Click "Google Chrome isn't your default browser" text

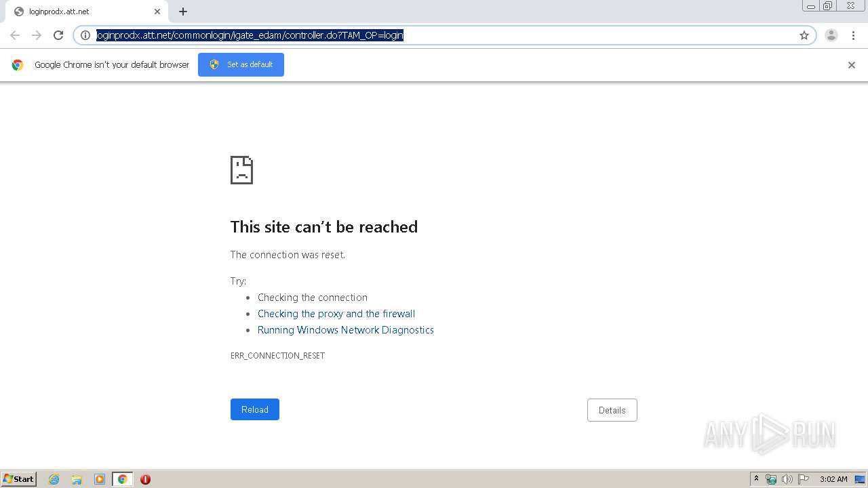[112, 65]
